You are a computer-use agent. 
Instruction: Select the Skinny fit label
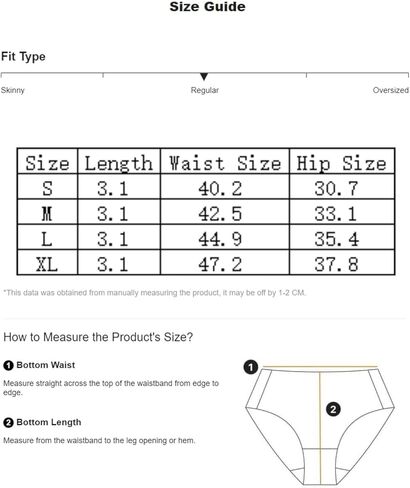coord(13,90)
